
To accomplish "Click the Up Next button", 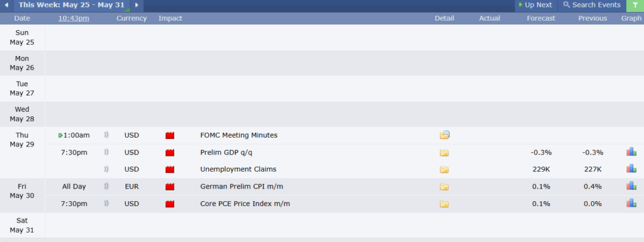I will 536,5.
